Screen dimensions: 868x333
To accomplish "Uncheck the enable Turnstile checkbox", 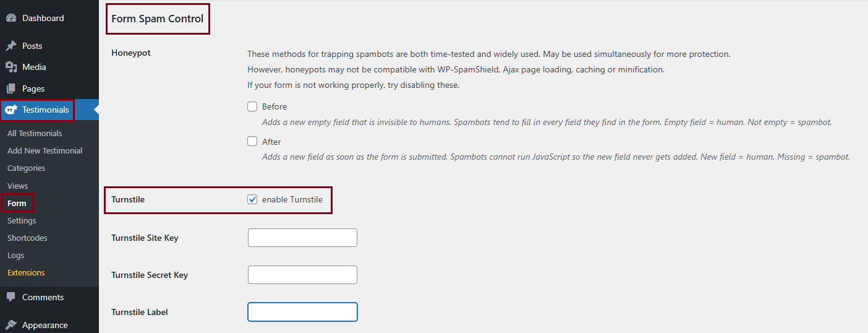I will click(252, 199).
